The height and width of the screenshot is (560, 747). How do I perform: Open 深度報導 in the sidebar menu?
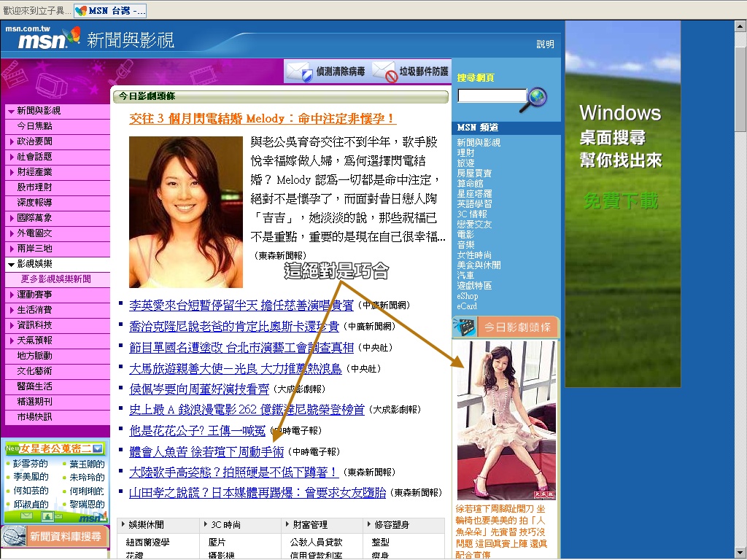(x=34, y=203)
